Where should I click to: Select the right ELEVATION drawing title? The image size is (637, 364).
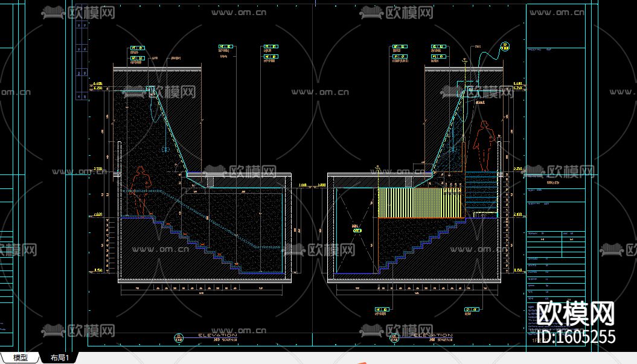click(433, 335)
